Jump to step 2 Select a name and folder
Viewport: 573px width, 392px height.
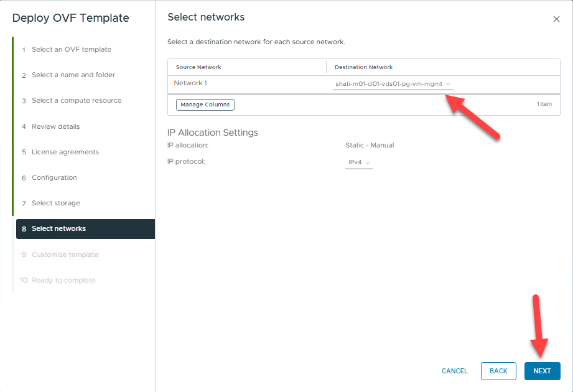[73, 75]
